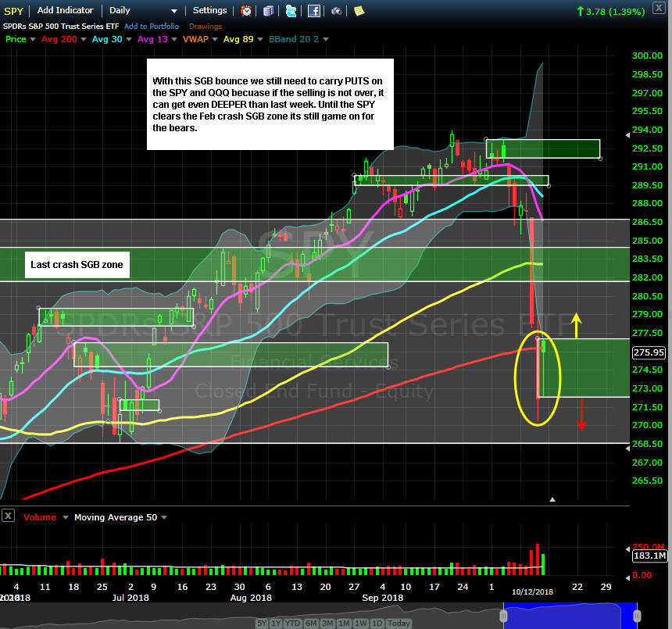Click the binoculars icon

pyautogui.click(x=337, y=11)
